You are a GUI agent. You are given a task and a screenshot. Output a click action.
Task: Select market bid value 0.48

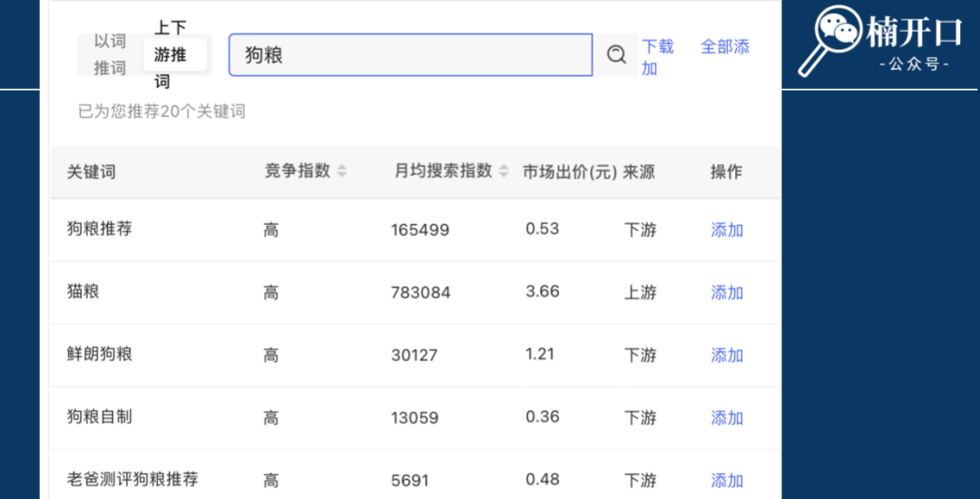point(543,479)
